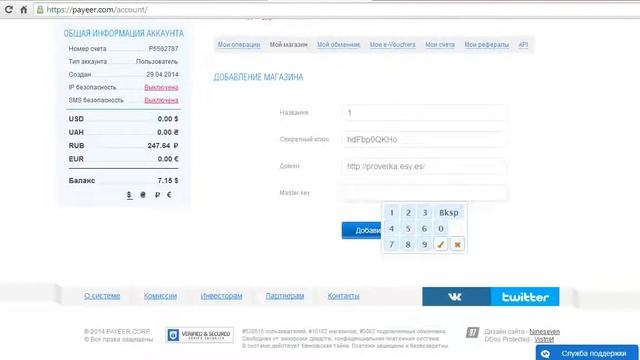Open the 'Мои e-Vouchers' tab
Image resolution: width=640 pixels, height=360 pixels.
point(393,44)
